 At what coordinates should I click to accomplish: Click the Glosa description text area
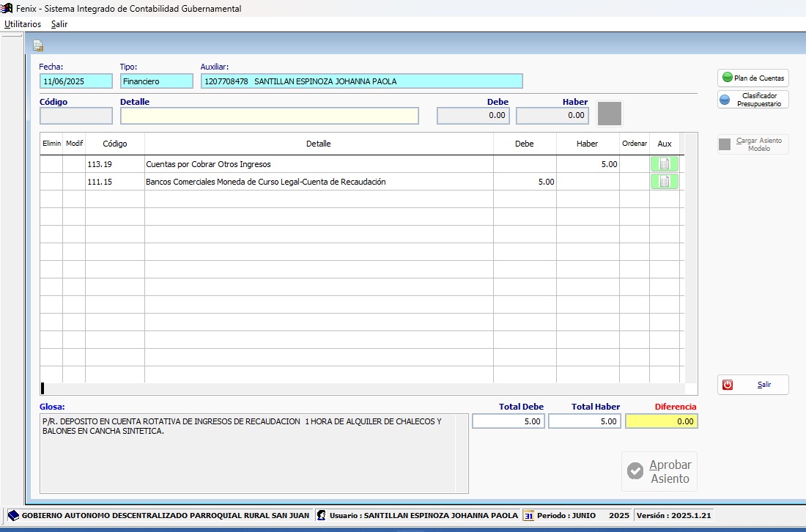click(x=254, y=453)
